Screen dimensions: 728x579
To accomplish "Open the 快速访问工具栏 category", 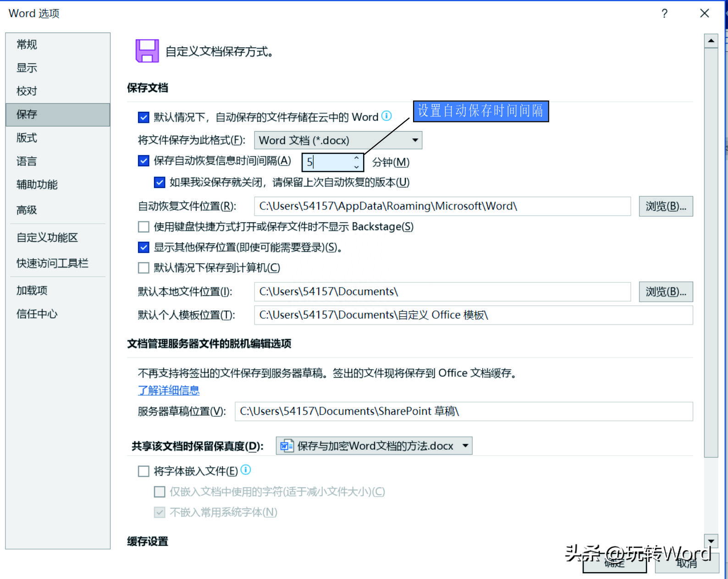I will click(58, 263).
